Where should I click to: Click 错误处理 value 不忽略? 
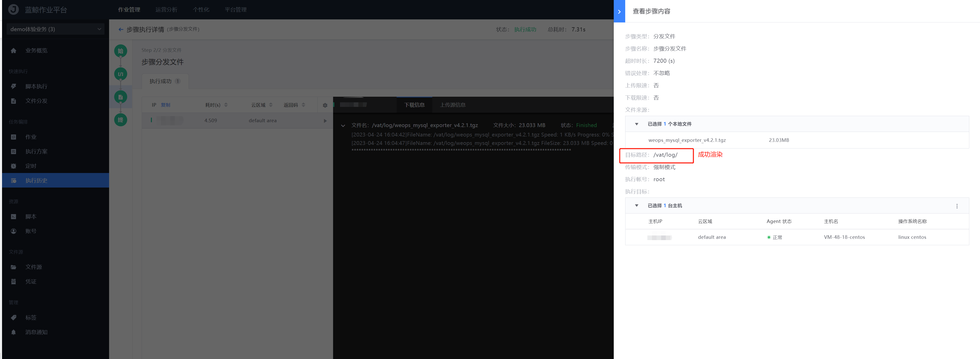click(x=662, y=73)
